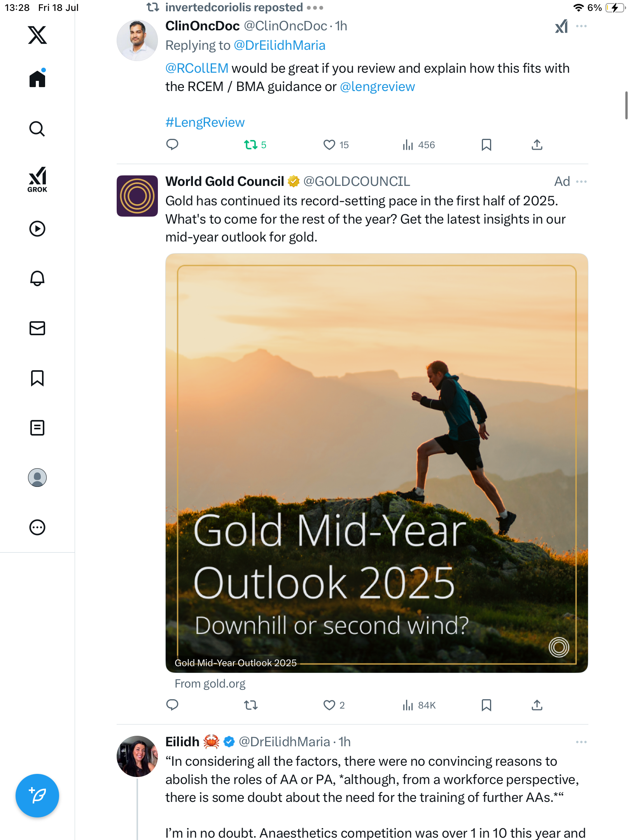630x840 pixels.
Task: Bookmark the World Gold Council ad
Action: (x=486, y=705)
